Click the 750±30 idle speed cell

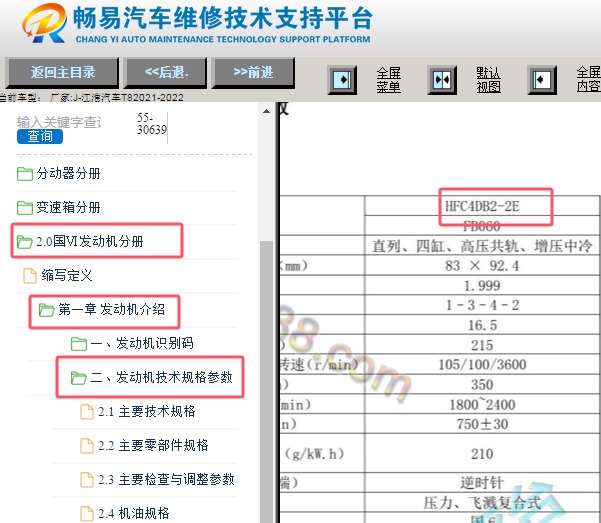coord(482,424)
